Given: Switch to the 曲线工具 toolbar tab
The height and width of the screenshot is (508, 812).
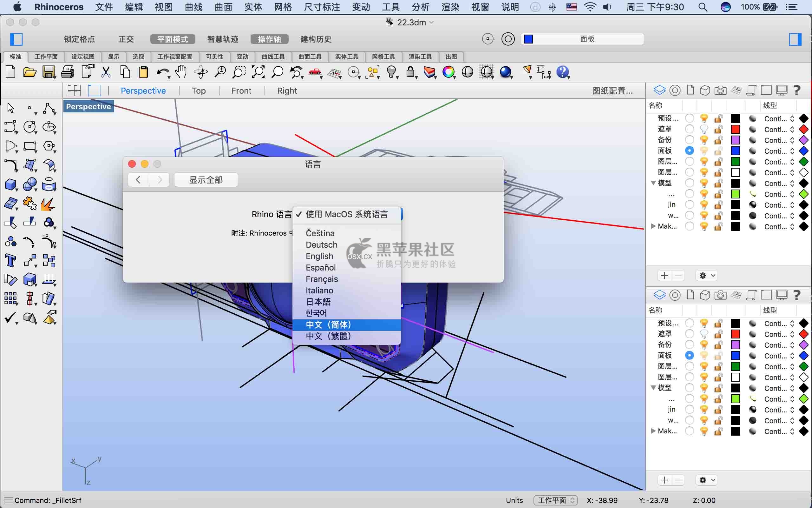Looking at the screenshot, I should point(273,57).
